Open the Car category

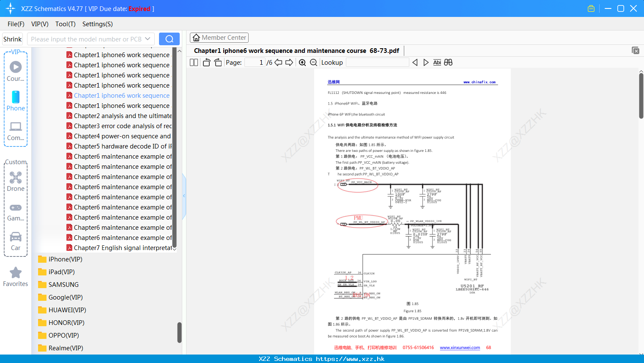[x=16, y=241]
